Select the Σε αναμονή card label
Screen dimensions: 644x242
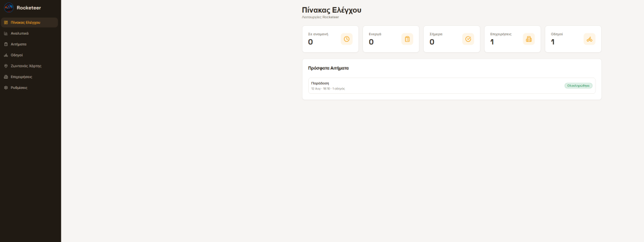click(x=318, y=34)
